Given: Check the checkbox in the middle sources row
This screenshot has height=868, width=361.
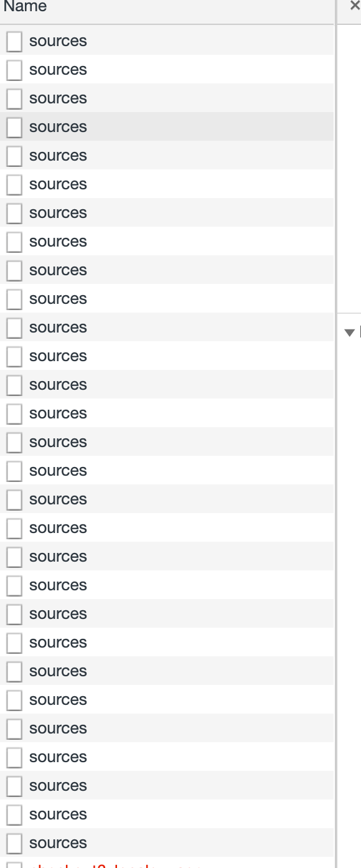Looking at the screenshot, I should pos(14,442).
